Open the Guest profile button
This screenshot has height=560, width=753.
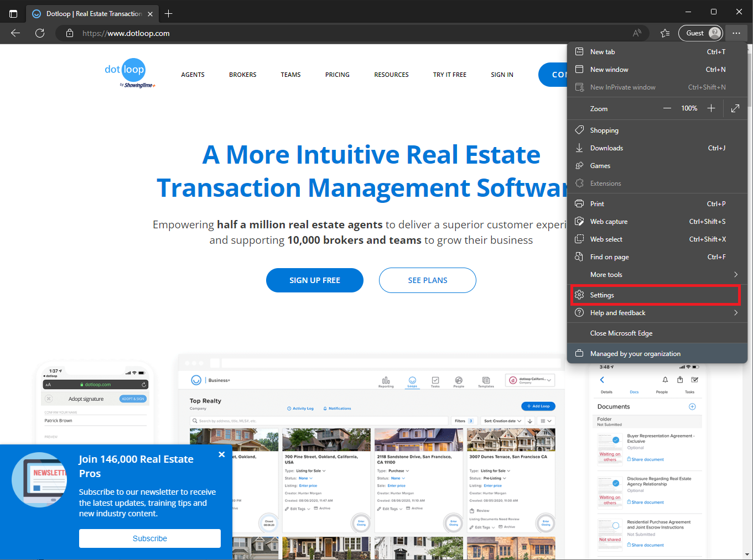(x=700, y=33)
